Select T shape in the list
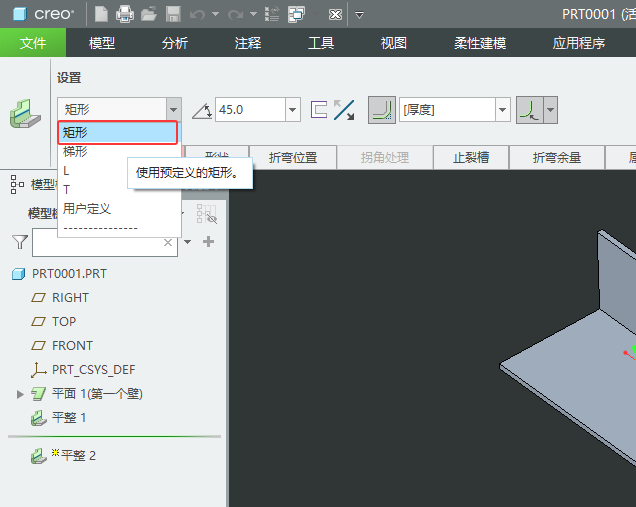The height and width of the screenshot is (507, 636). point(67,189)
